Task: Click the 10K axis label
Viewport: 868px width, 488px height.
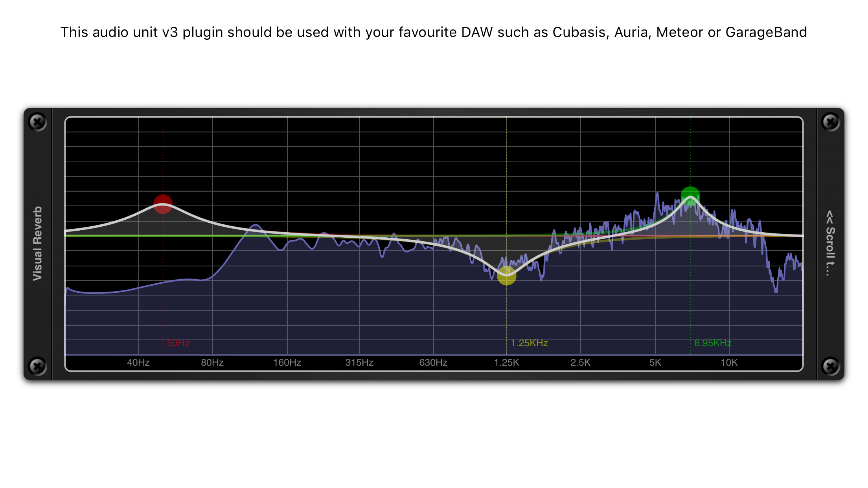Action: [x=729, y=362]
